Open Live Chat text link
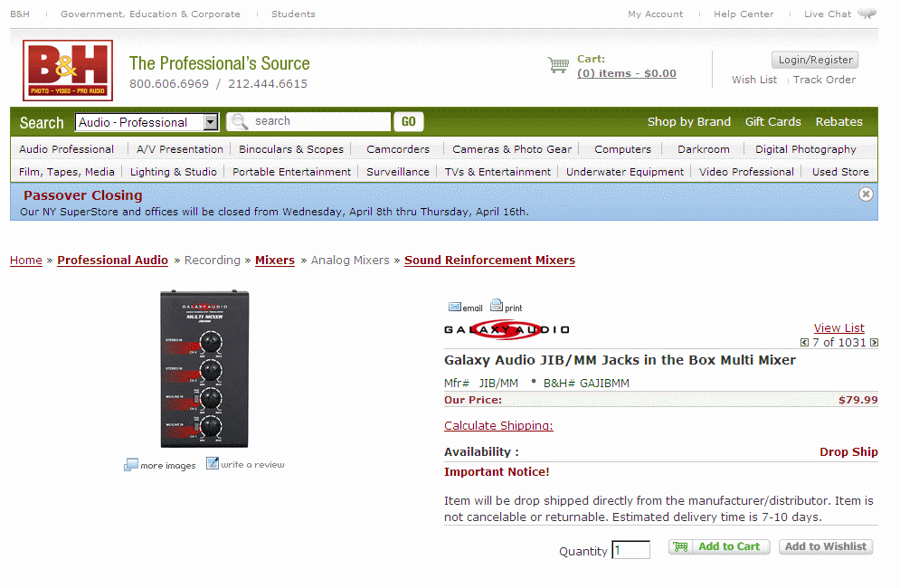The width and height of the screenshot is (900, 588). (828, 14)
